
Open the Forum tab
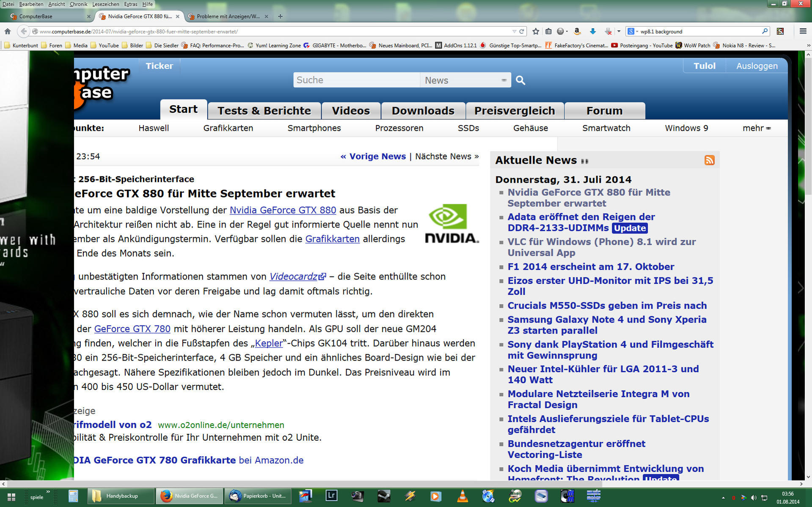604,110
